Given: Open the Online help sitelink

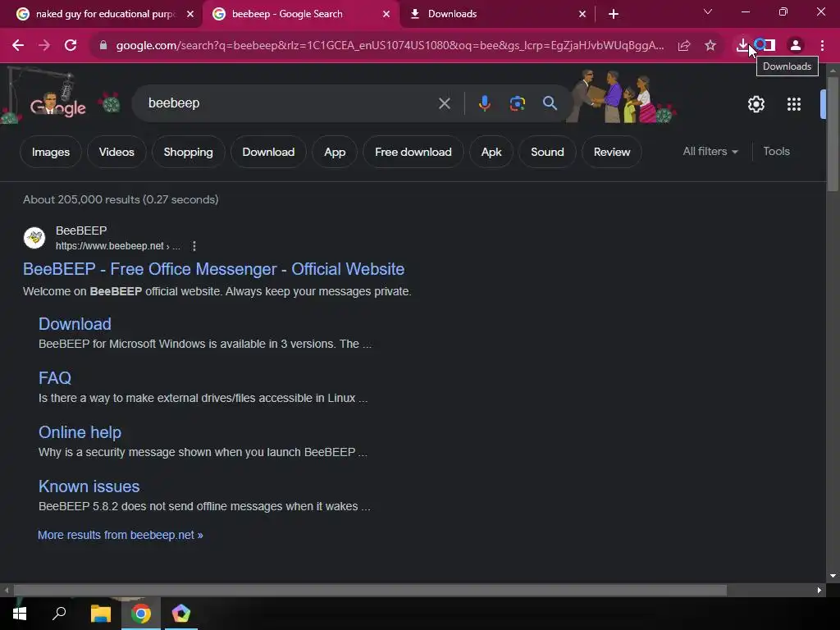Looking at the screenshot, I should coord(80,432).
